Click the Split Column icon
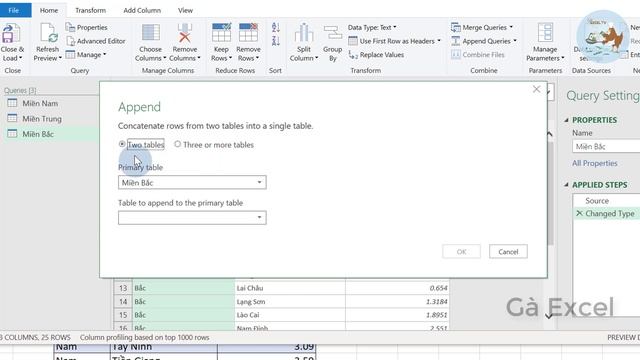 pyautogui.click(x=304, y=33)
